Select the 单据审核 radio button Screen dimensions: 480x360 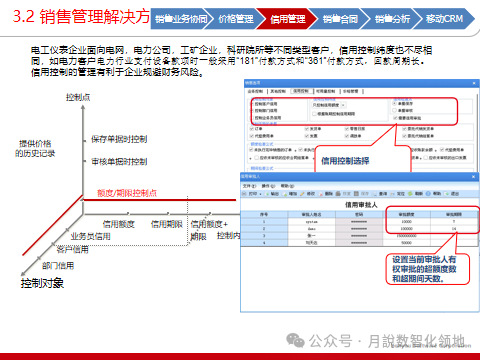(394, 110)
